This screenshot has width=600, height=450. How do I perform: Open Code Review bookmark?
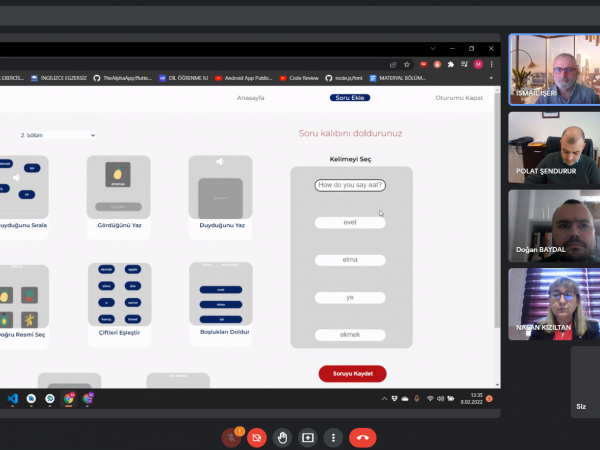[x=299, y=78]
